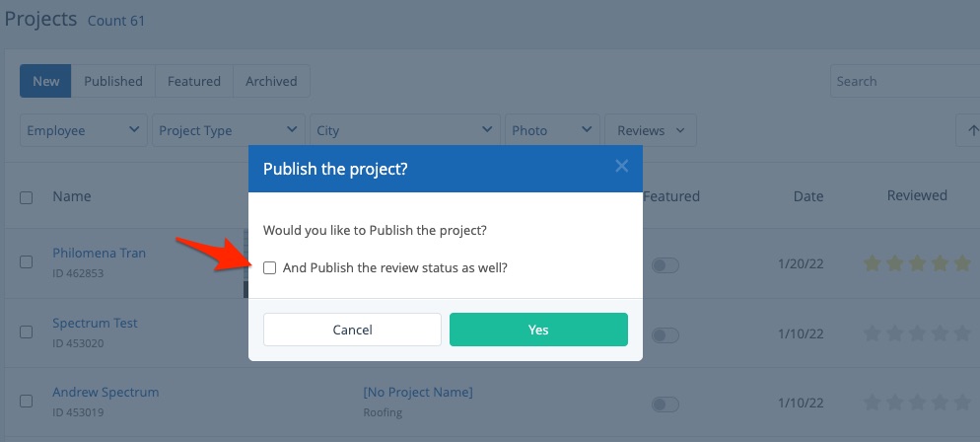
Task: Select the Archived tab
Action: pyautogui.click(x=271, y=81)
